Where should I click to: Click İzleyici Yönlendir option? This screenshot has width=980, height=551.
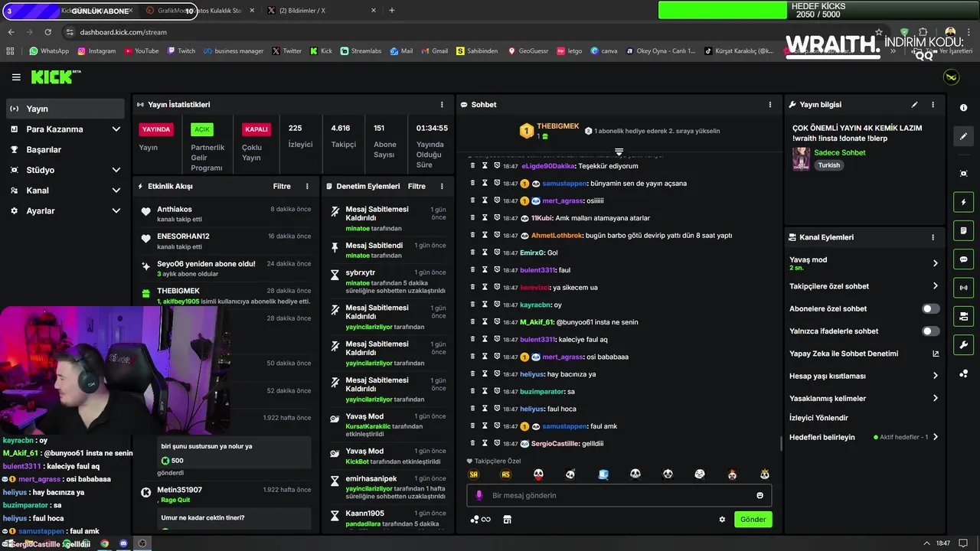pos(818,418)
